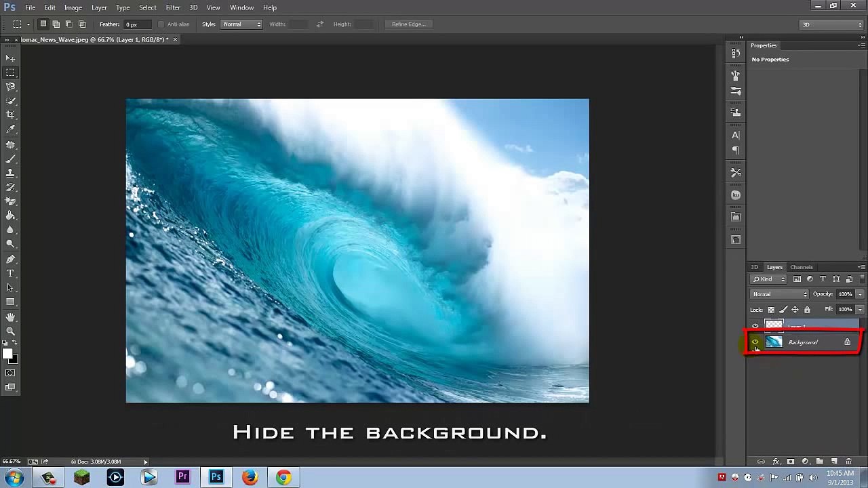
Task: Open Firefox from the taskbar
Action: (250, 477)
